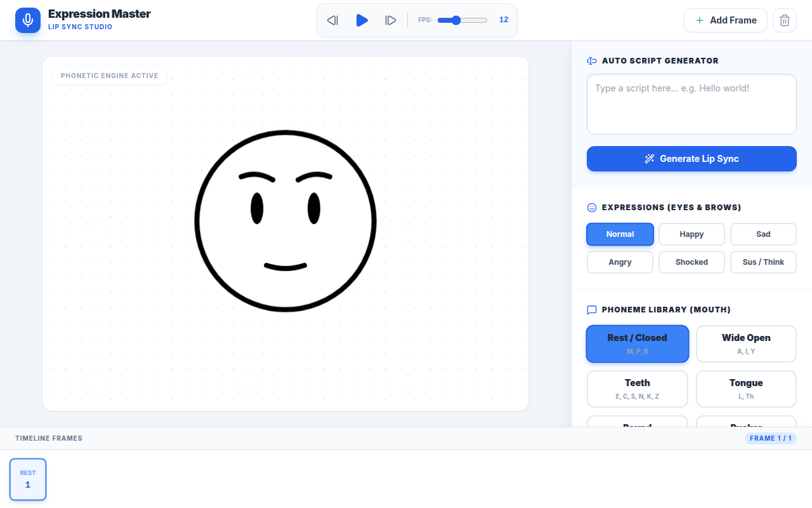Viewport: 812px width, 508px height.
Task: Click the script text input area
Action: tap(691, 104)
